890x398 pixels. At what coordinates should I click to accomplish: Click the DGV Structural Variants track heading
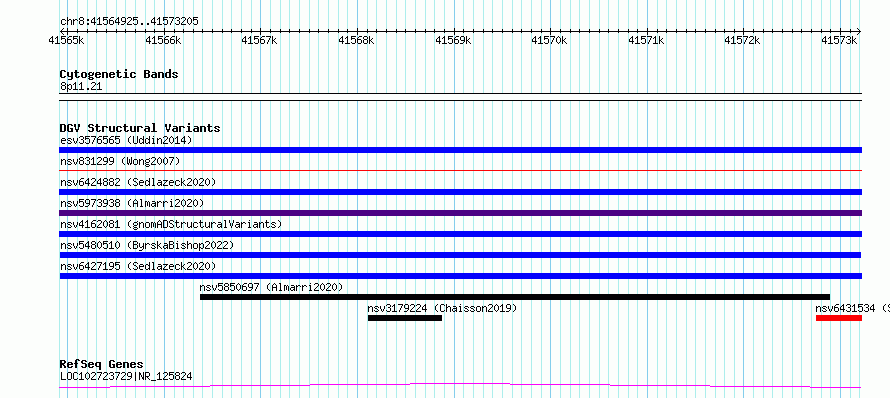coord(140,128)
